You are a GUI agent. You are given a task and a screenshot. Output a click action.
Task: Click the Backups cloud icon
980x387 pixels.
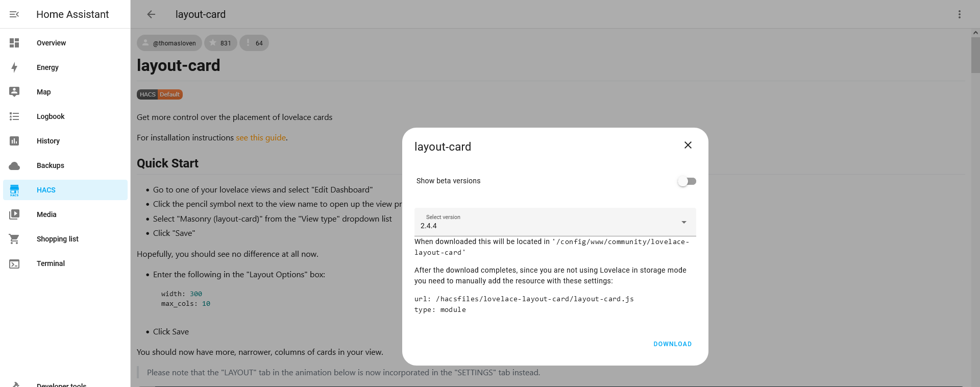(14, 165)
